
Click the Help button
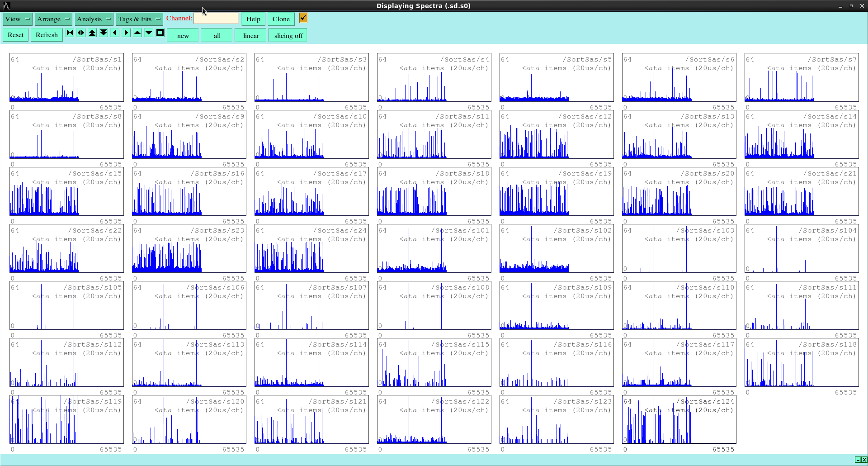(253, 19)
